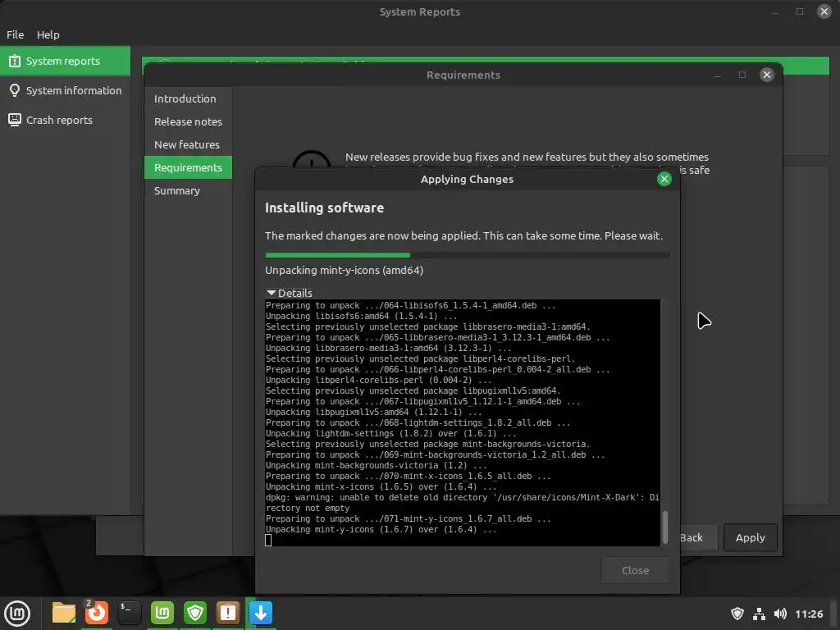The height and width of the screenshot is (630, 840).
Task: Click the 'Applying Changes' dialog title
Action: point(467,179)
